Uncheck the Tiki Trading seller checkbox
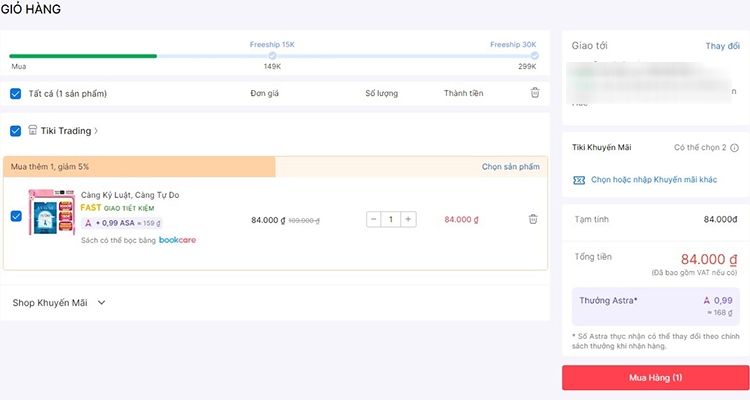This screenshot has height=400, width=750. 16,131
